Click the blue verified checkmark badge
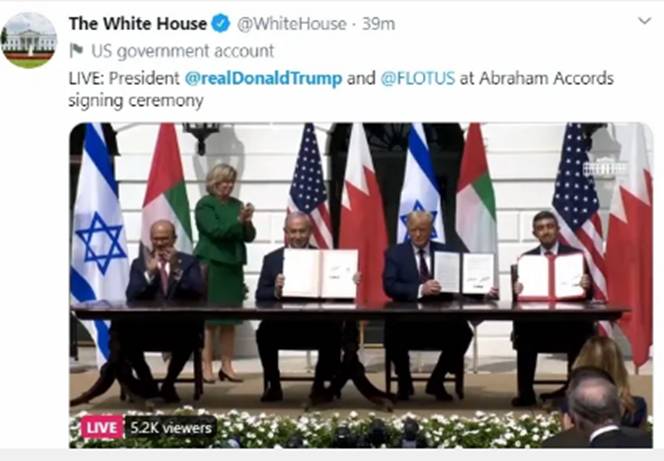The height and width of the screenshot is (461, 664). 220,24
